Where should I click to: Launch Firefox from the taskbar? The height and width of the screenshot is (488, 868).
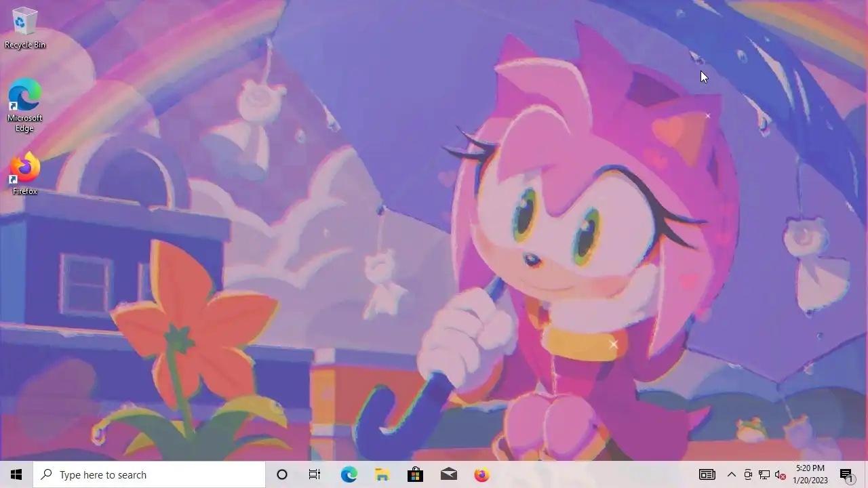481,474
